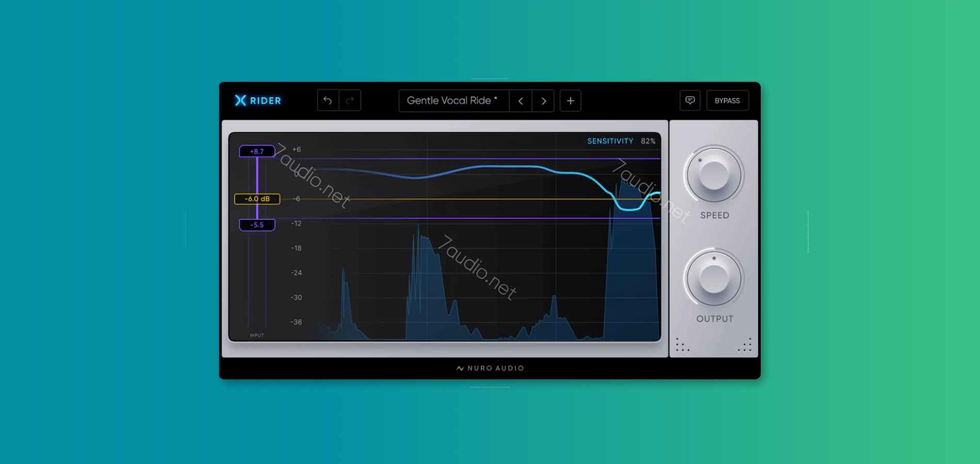Click the SPEED knob

714,175
